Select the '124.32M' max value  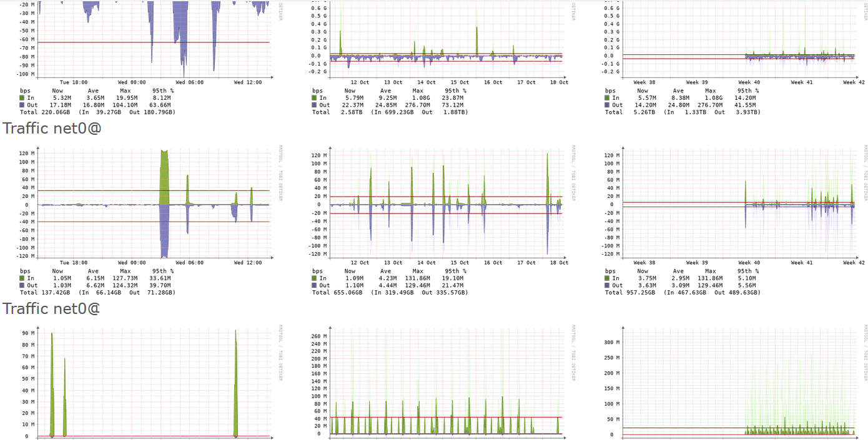[x=126, y=285]
